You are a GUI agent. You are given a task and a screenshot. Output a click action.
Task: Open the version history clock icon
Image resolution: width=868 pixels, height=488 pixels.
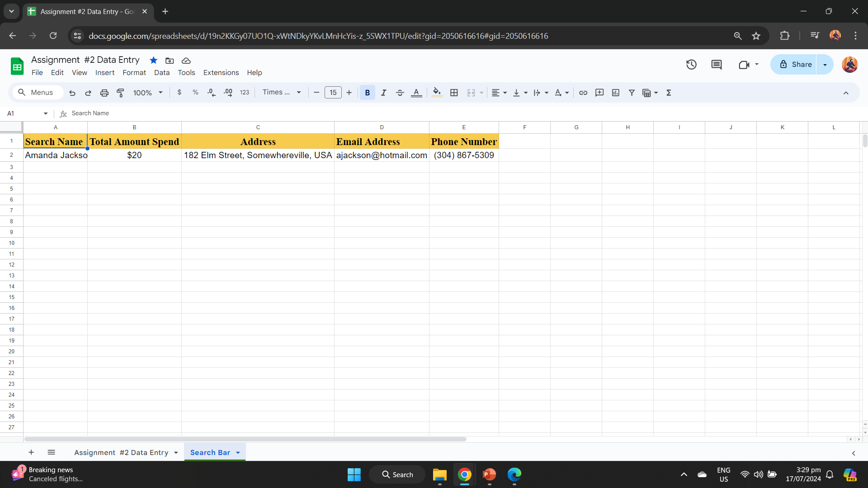pyautogui.click(x=691, y=65)
